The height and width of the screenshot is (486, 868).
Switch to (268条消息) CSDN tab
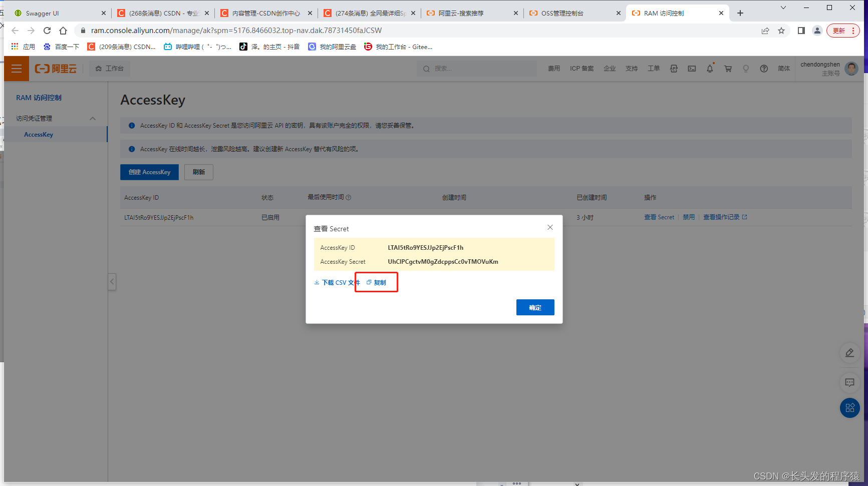click(x=162, y=14)
